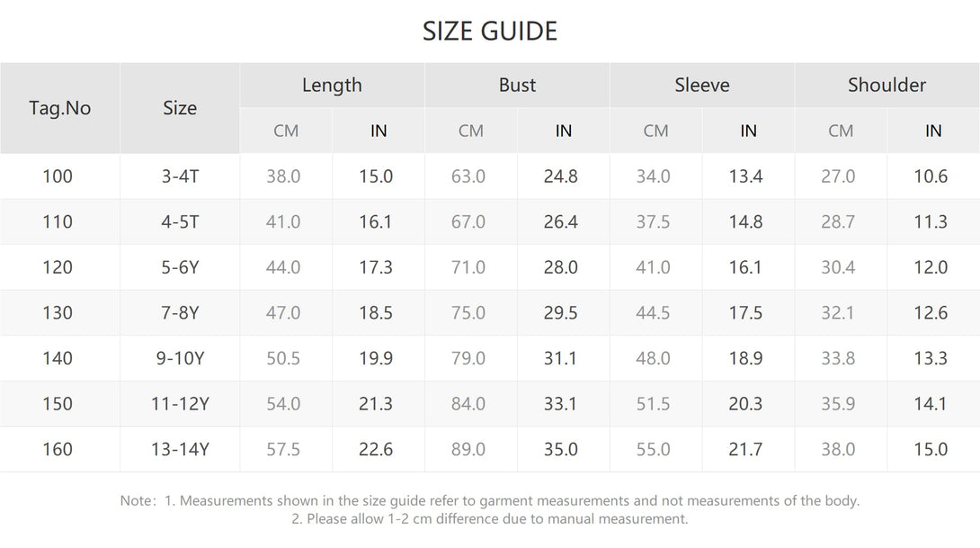Click the Bust header cell
Viewport: 980px width, 548px height.
(517, 85)
